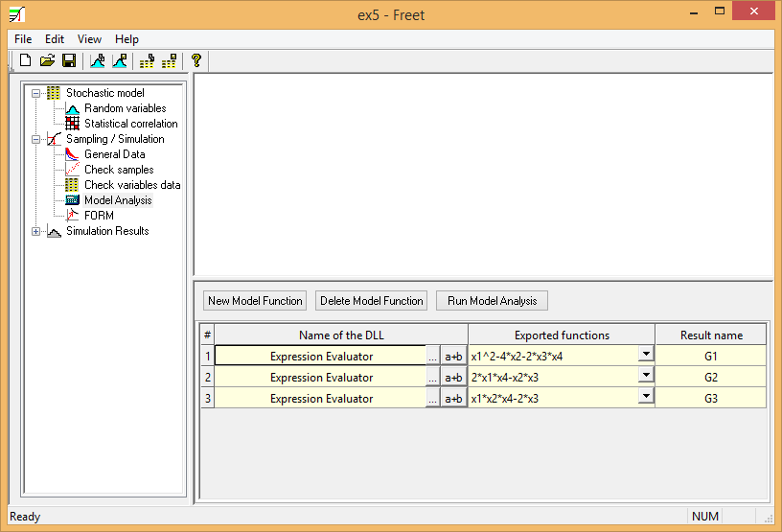
Task: Click expression x1^2-4*x2-2*x3*x4 field
Action: 553,357
